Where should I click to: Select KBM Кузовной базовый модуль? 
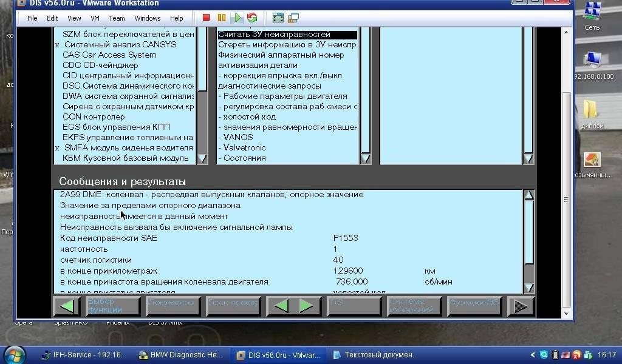pyautogui.click(x=125, y=158)
